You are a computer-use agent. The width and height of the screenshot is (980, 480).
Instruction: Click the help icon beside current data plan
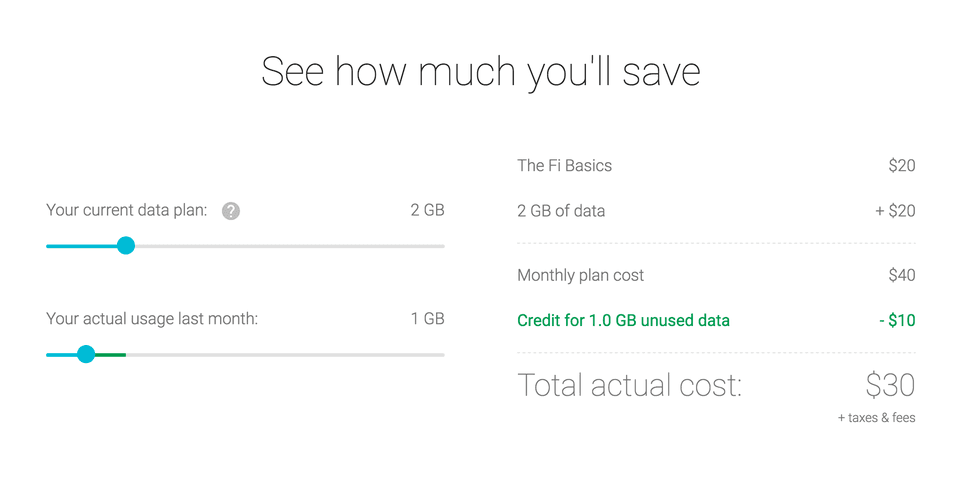(231, 211)
